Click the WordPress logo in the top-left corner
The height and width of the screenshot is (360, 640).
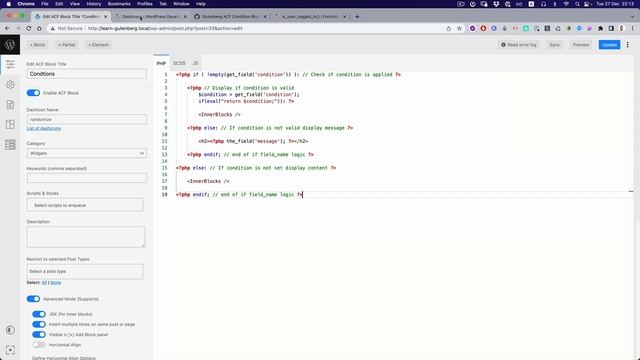click(x=10, y=44)
